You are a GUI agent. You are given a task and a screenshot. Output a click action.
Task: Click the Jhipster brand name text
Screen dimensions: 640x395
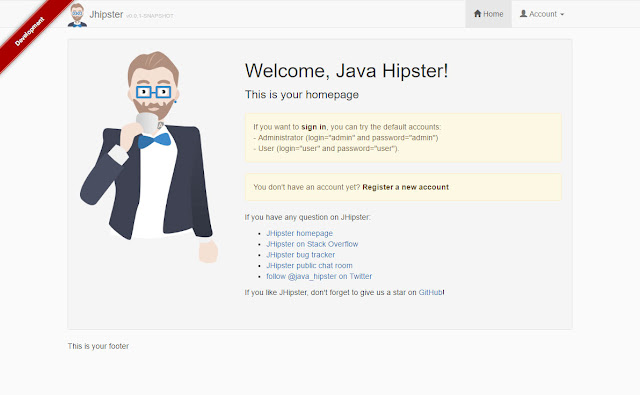click(106, 14)
